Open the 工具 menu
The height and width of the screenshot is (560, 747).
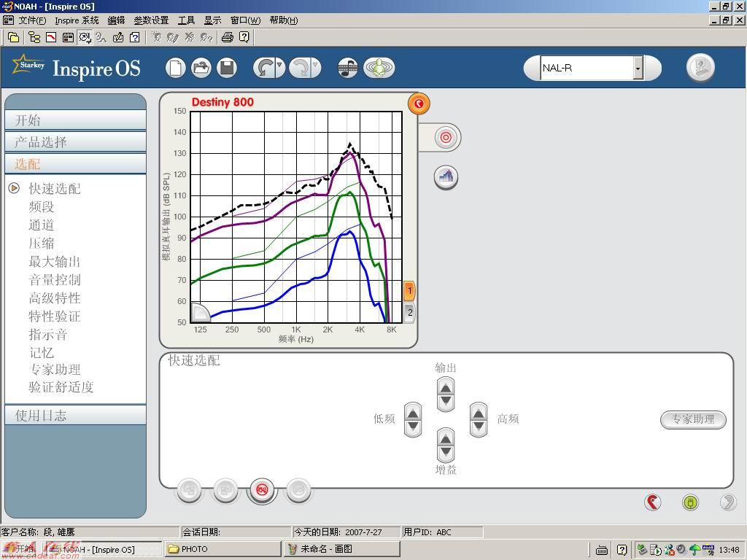[186, 20]
